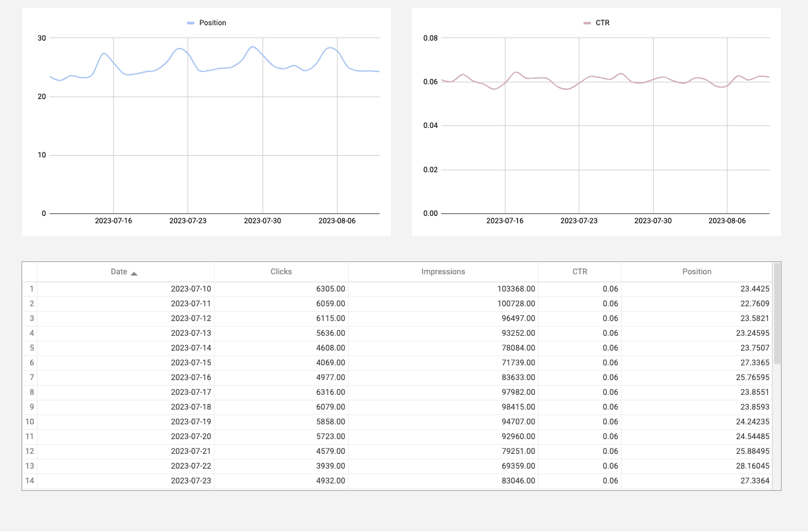Select date cell 2023-07-19
This screenshot has width=808, height=532.
191,421
